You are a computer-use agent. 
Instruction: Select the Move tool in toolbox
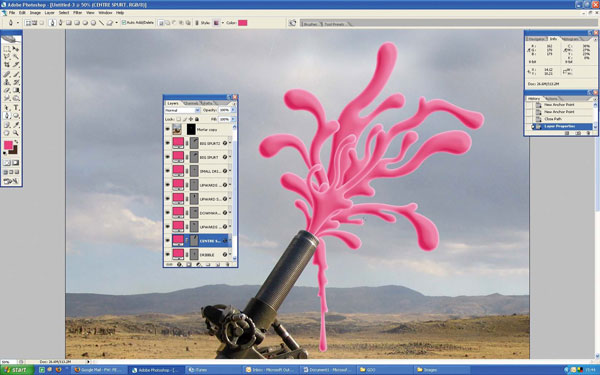coord(16,48)
